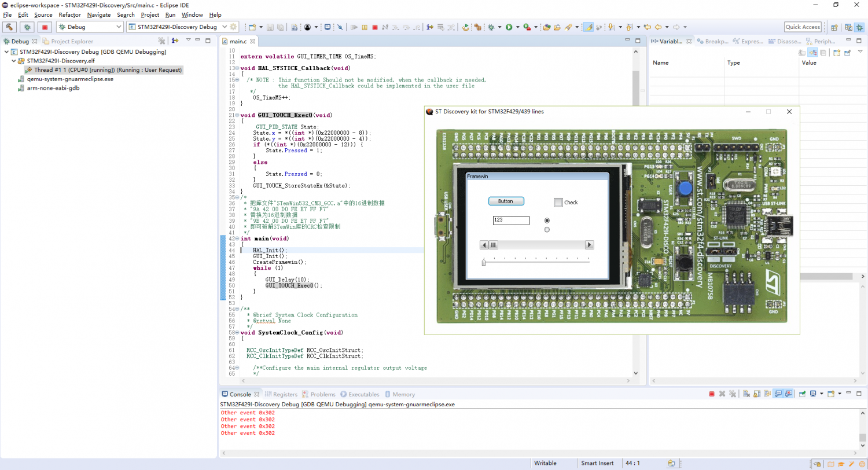
Task: Switch to the C/C++ perspective icon
Action: pyautogui.click(x=848, y=27)
